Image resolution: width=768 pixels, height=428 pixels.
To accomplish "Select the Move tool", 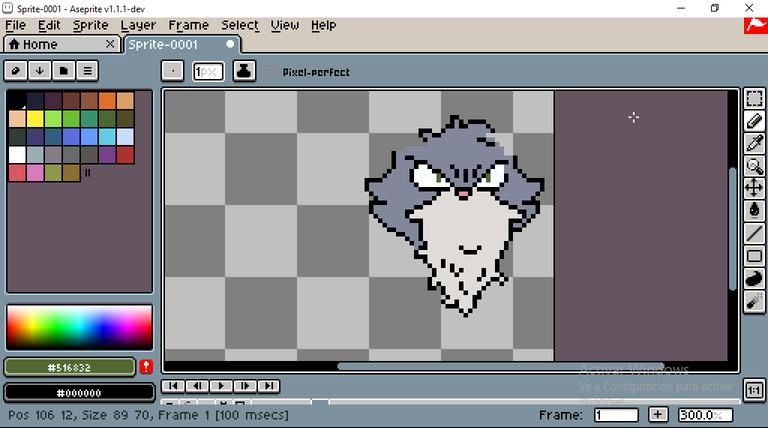I will pos(754,188).
